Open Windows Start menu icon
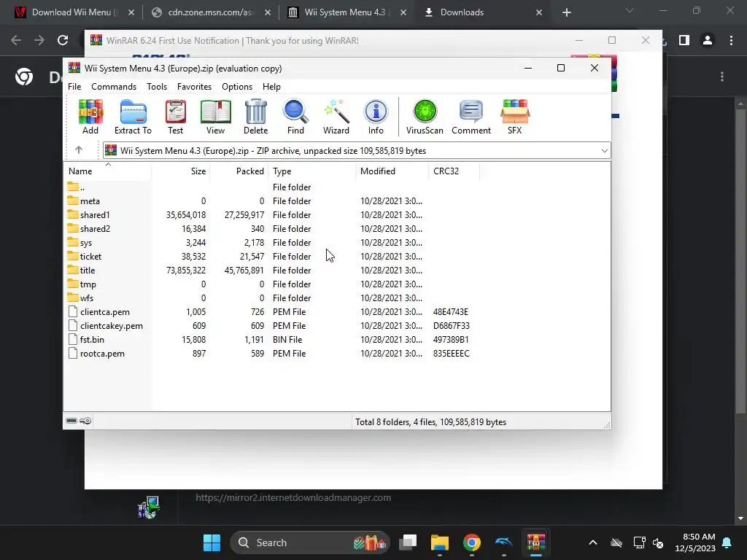Screen dimensions: 747x560 212,542
